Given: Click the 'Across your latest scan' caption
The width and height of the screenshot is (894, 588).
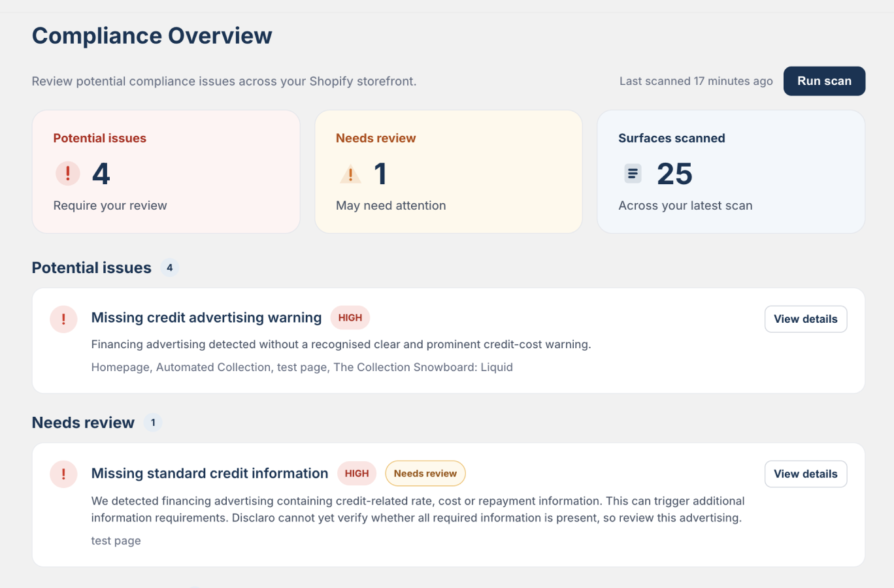Looking at the screenshot, I should coord(686,205).
